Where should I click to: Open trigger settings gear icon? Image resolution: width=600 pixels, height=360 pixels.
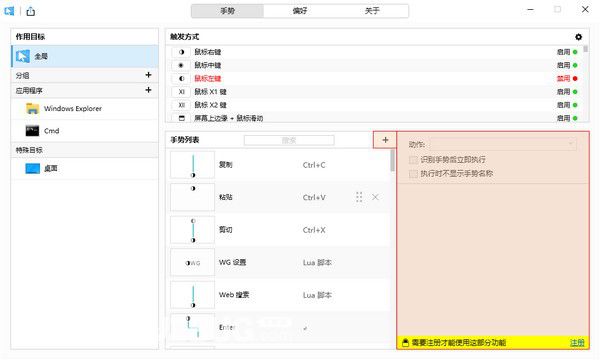pos(578,37)
